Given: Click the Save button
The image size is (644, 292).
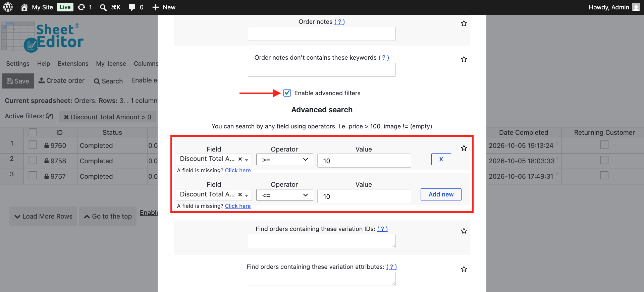Looking at the screenshot, I should pyautogui.click(x=18, y=81).
